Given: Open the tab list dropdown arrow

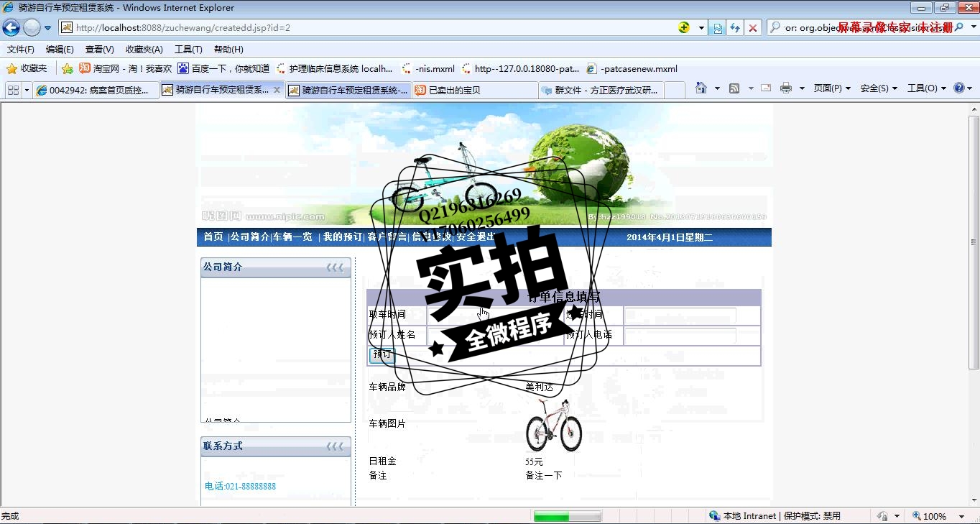Looking at the screenshot, I should pyautogui.click(x=27, y=90).
